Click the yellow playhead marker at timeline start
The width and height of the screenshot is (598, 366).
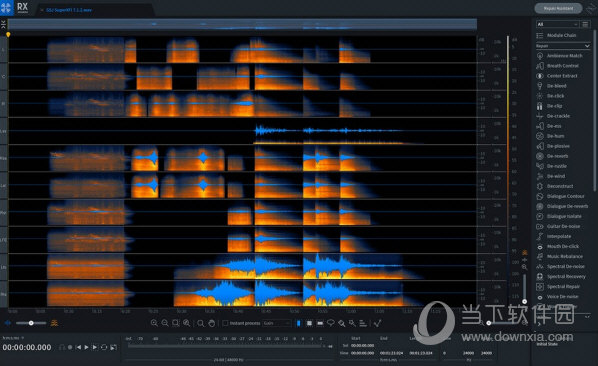(x=8, y=35)
